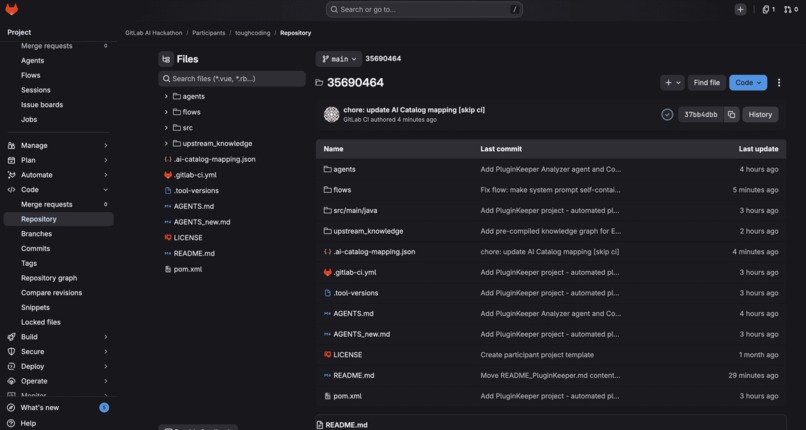The width and height of the screenshot is (806, 430).
Task: Click .gitlab-ci.yml fox icon in file table
Action: pyautogui.click(x=327, y=272)
